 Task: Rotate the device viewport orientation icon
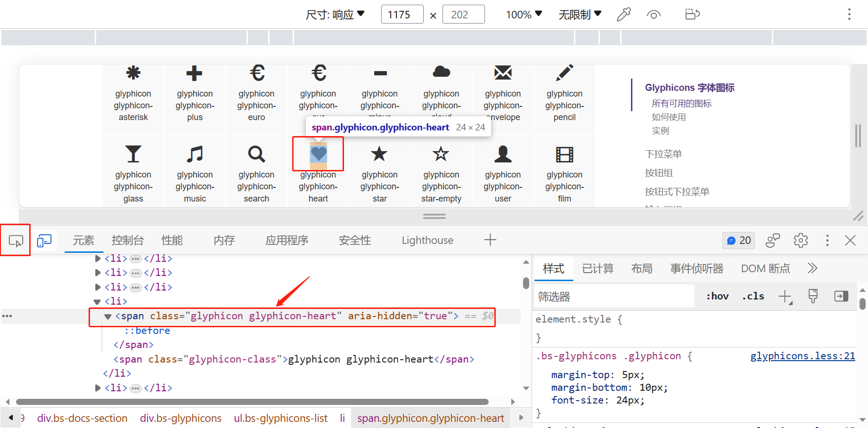(692, 15)
